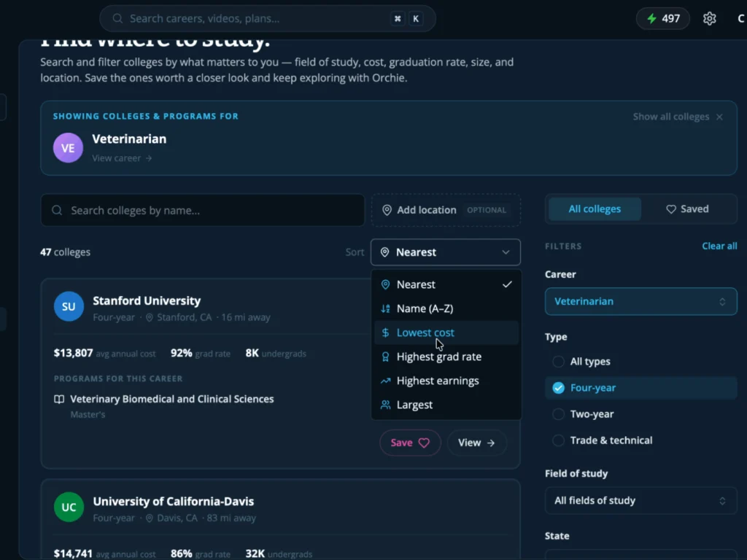Click the lightning bolt points badge 497
Image resolution: width=747 pixels, height=560 pixels.
pyautogui.click(x=662, y=18)
